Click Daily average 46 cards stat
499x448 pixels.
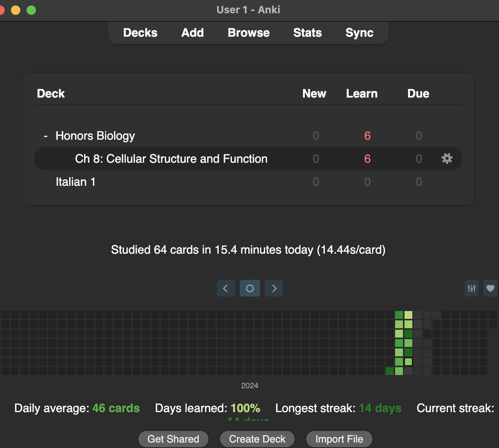77,408
